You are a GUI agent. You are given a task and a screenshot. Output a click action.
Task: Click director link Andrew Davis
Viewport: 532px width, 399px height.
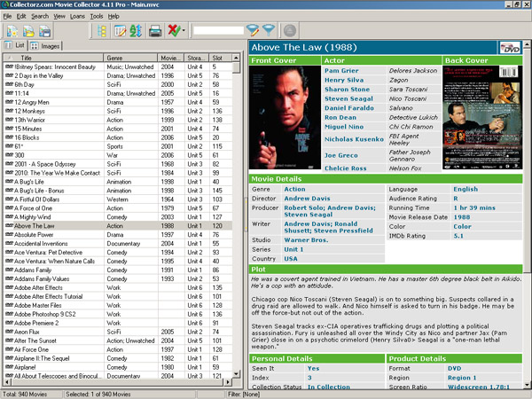(x=307, y=199)
